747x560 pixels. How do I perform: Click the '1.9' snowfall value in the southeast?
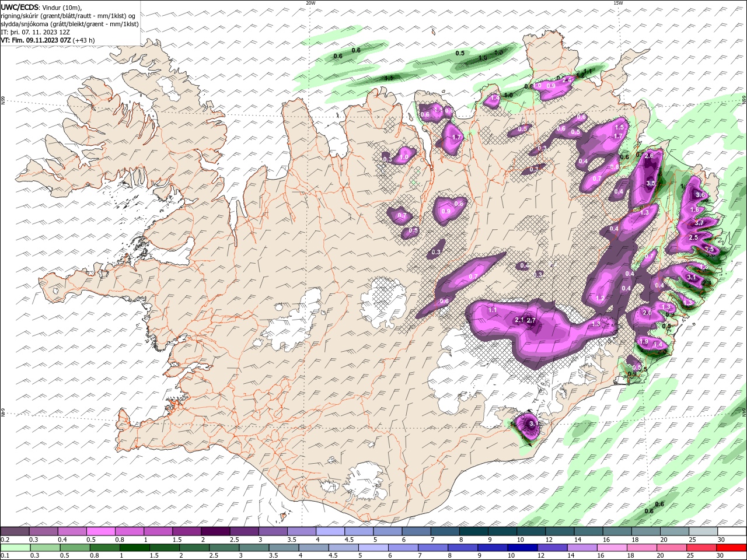(644, 341)
